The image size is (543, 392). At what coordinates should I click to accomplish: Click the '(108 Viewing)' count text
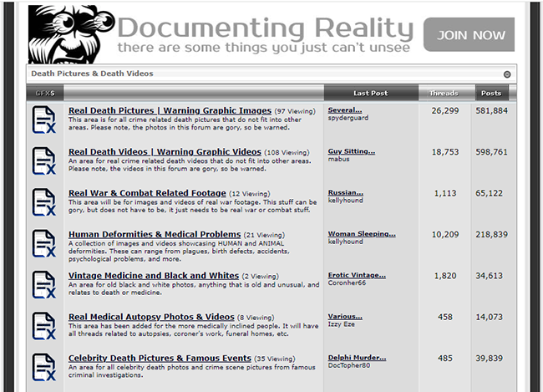point(287,153)
